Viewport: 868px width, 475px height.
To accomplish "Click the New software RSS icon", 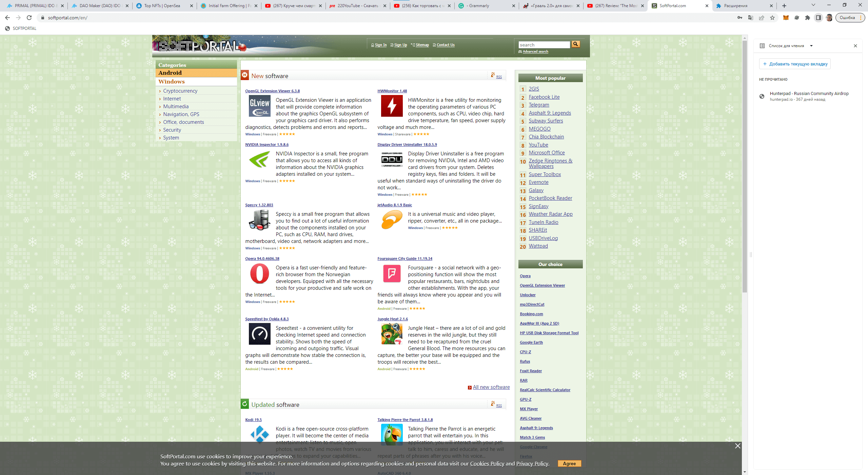I will (493, 75).
